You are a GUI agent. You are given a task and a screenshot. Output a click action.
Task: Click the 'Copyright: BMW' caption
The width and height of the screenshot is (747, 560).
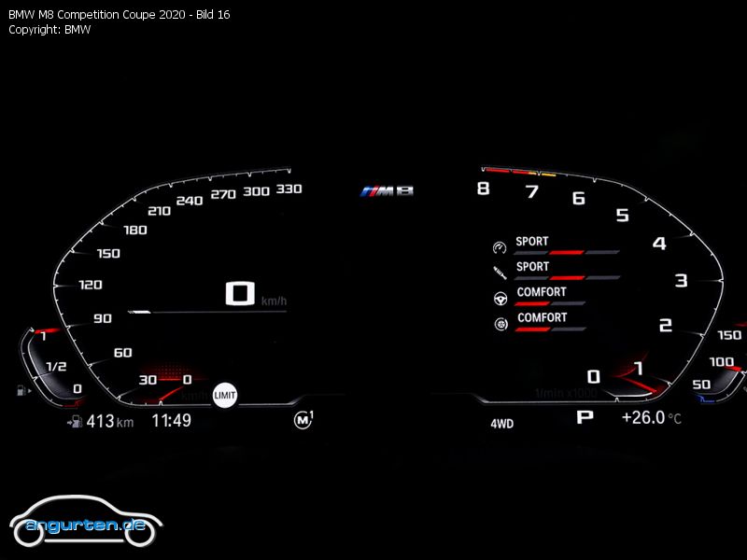(49, 30)
